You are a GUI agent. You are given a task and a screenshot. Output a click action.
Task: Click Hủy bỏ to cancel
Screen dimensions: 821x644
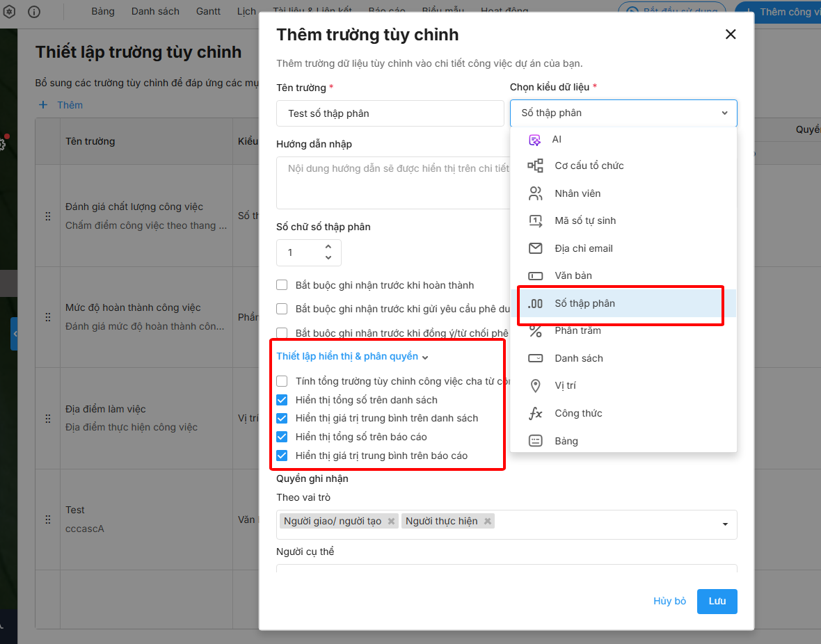669,601
